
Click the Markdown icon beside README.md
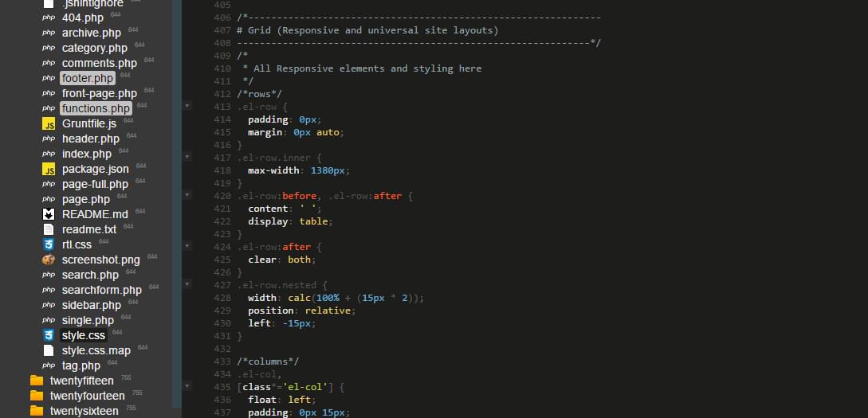click(x=48, y=214)
